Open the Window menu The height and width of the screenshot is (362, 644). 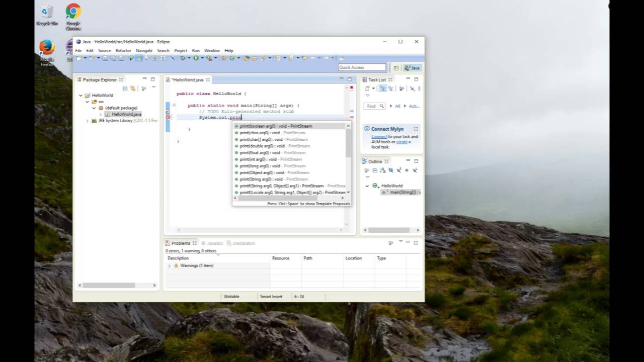coord(212,51)
